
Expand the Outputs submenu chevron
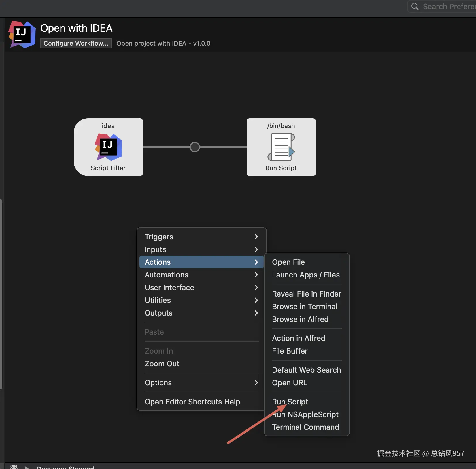pyautogui.click(x=256, y=313)
